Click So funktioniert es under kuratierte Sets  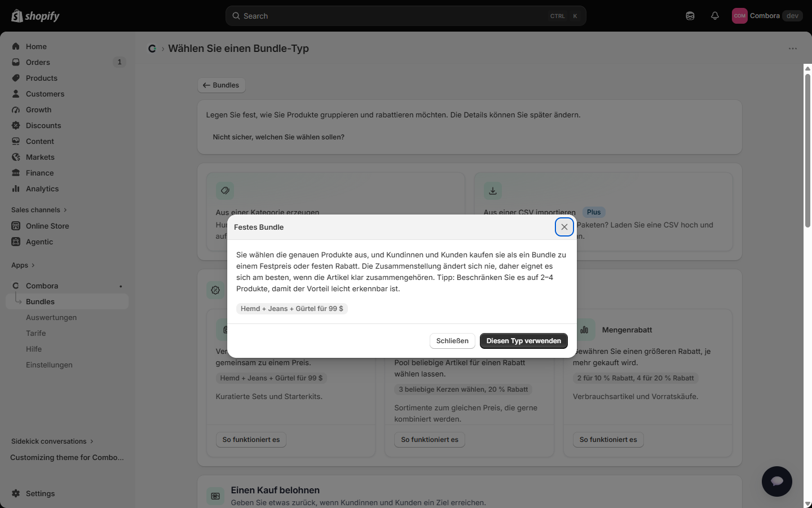point(251,440)
